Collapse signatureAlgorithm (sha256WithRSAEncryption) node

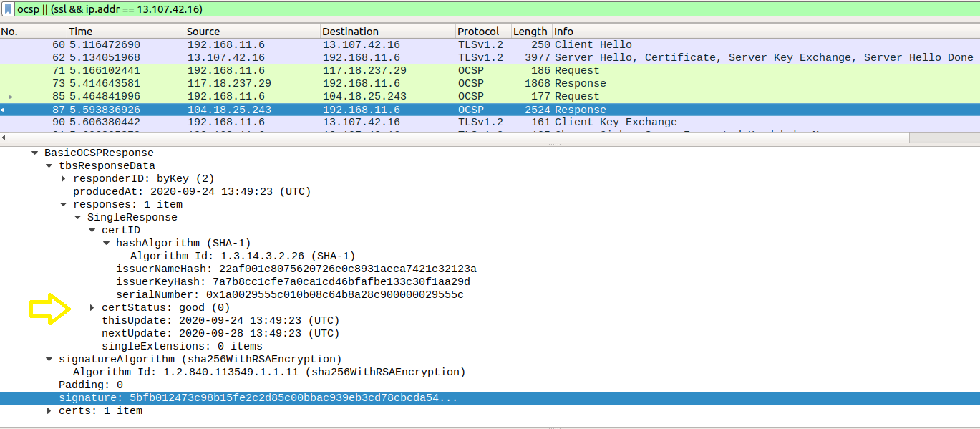tap(49, 359)
